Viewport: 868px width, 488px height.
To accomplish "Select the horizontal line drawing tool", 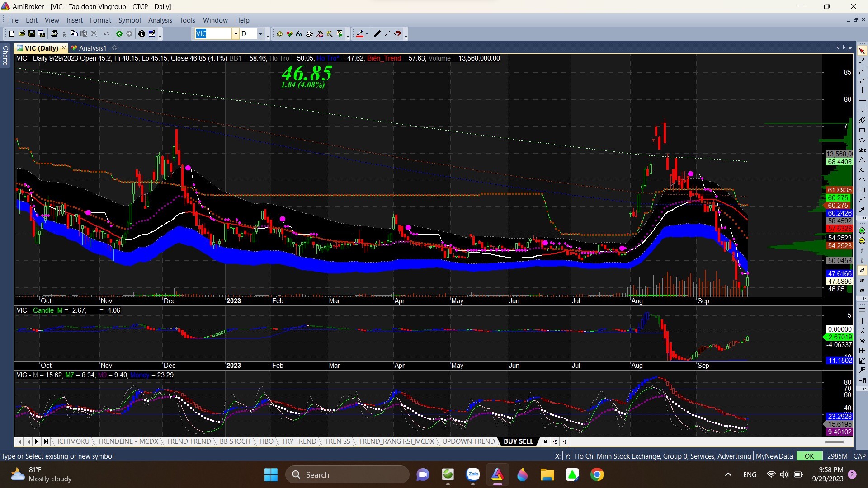I will click(x=862, y=100).
